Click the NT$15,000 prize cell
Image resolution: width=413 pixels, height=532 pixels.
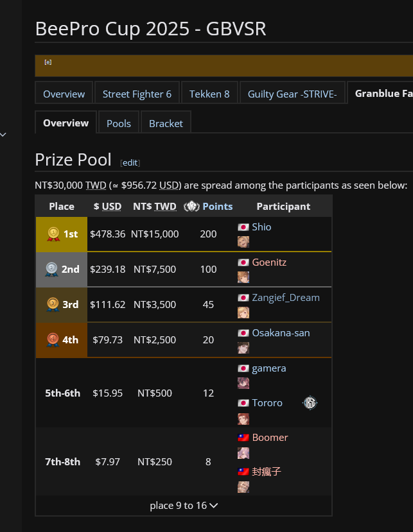click(155, 234)
